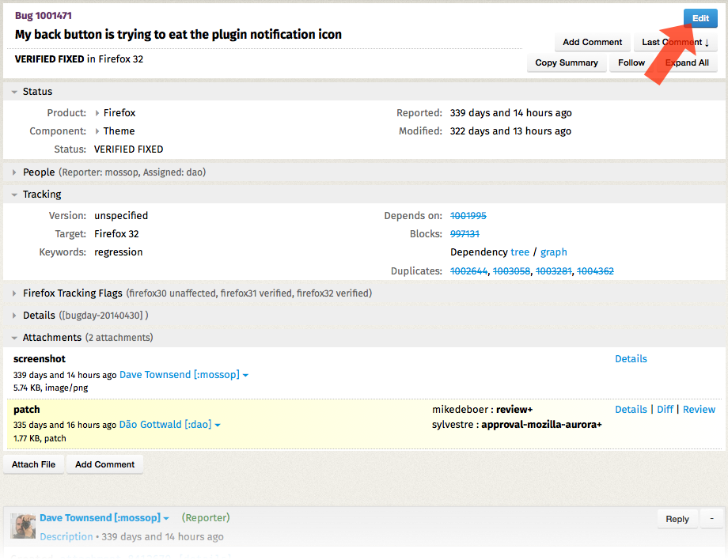View the dependency tree
The width and height of the screenshot is (728, 560).
pos(520,252)
